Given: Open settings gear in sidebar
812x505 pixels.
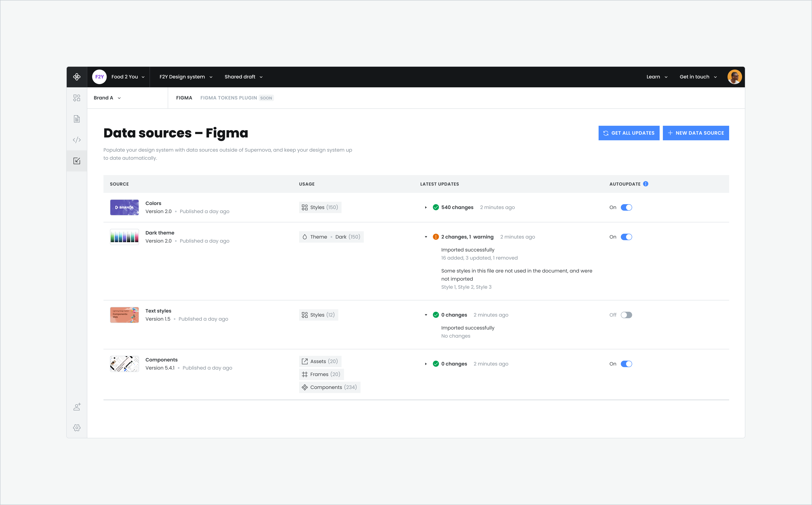Looking at the screenshot, I should 77,428.
